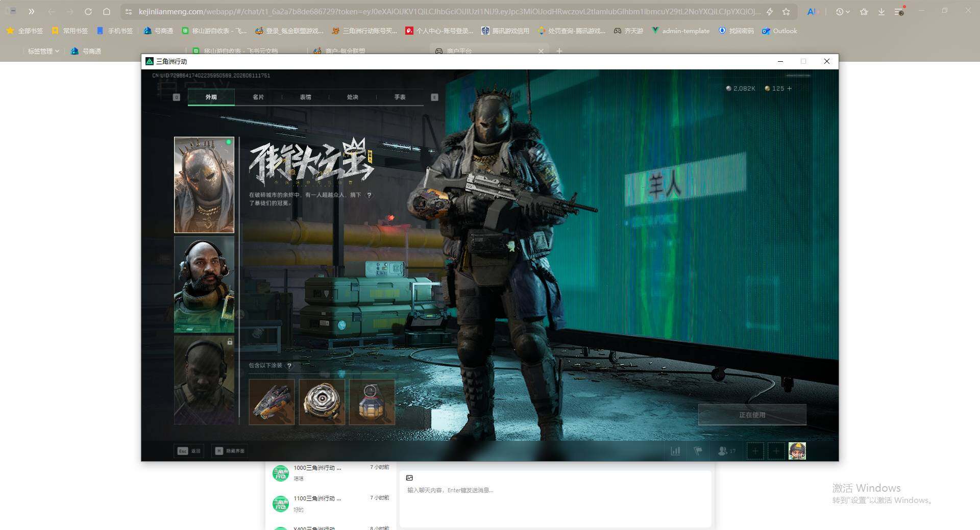Select the masked crown skin thumbnail
The image size is (980, 530).
[x=204, y=185]
